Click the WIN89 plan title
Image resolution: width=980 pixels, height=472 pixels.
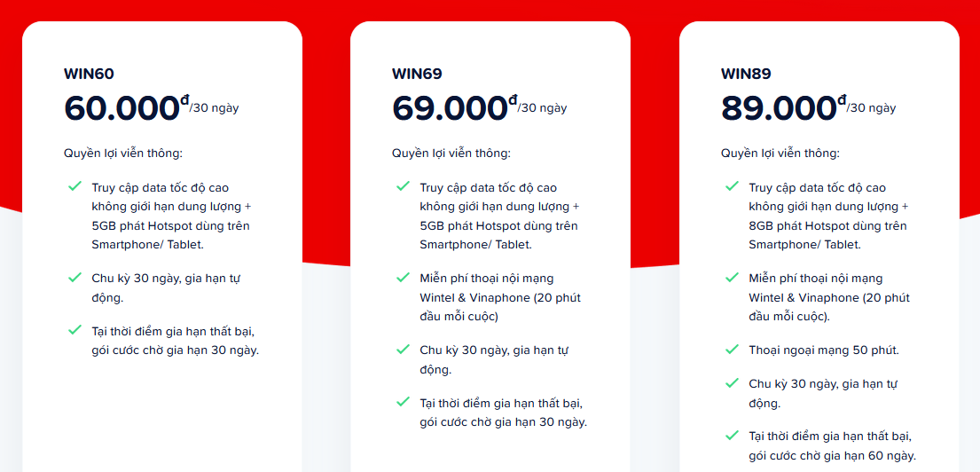[746, 74]
